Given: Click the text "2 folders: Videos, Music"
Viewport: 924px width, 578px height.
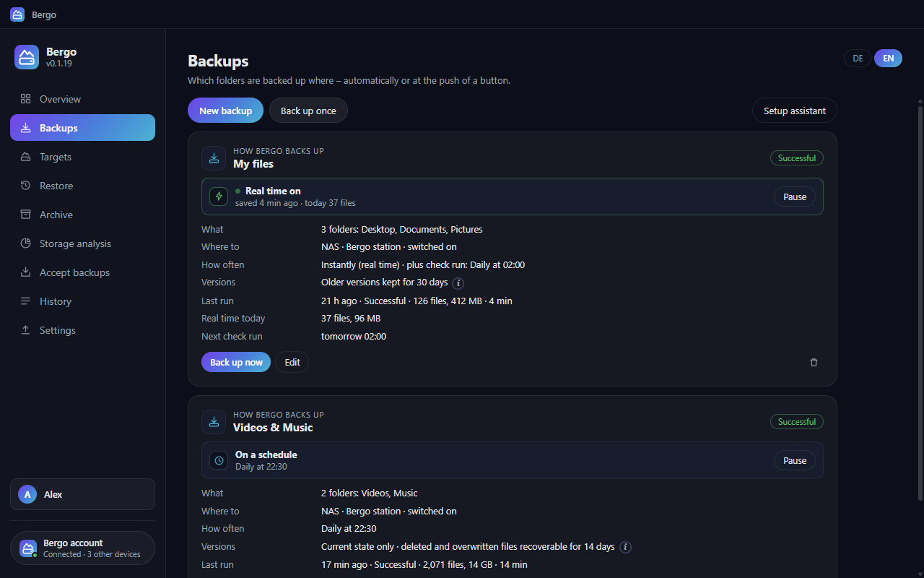Looking at the screenshot, I should [370, 493].
